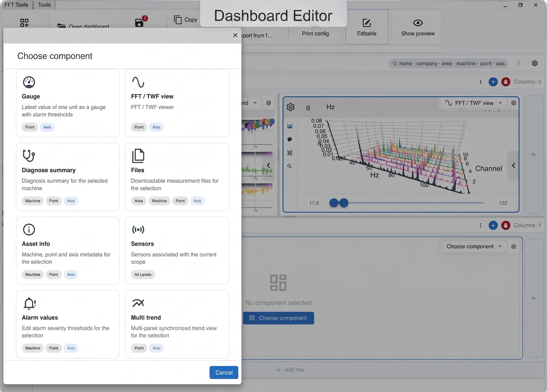Viewport: 547px width, 392px height.
Task: Open dashboard settings gear near breadcrumb
Action: (x=535, y=63)
